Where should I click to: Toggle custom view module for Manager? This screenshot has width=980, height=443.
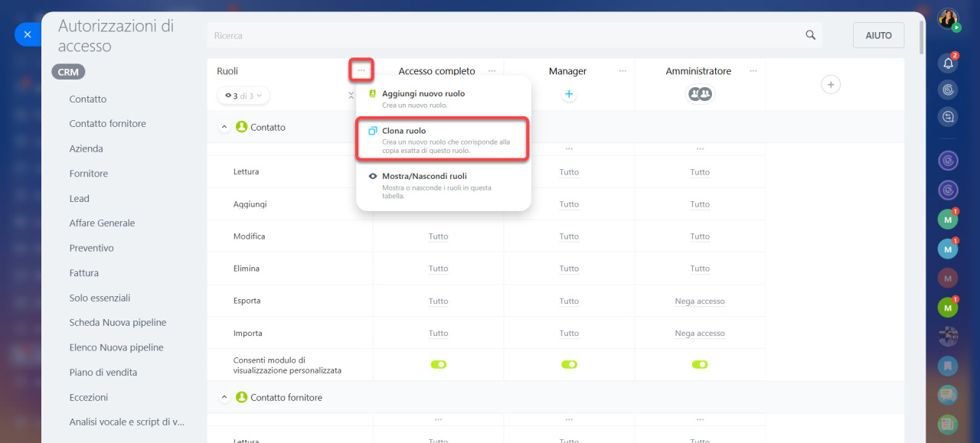point(569,365)
